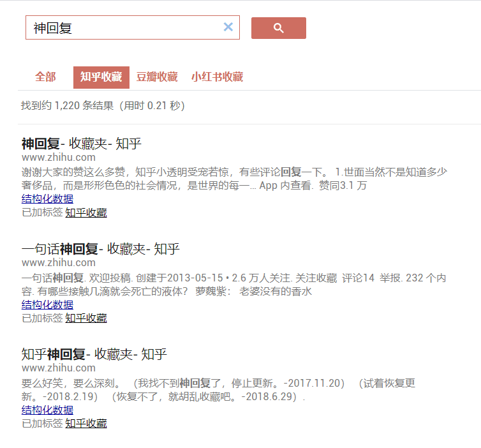481x448 pixels.
Task: Open result titled 知乎神回复- 收藏夹- 知乎
Action: tap(94, 354)
